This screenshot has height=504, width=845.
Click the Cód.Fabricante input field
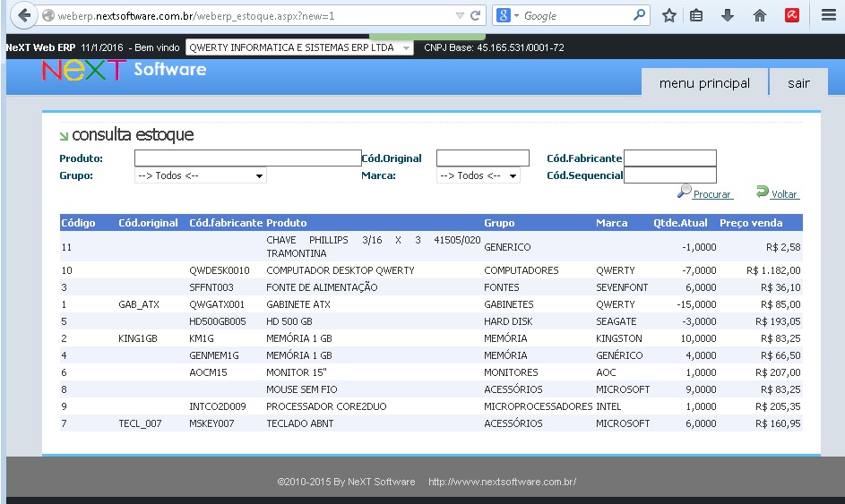tap(670, 158)
